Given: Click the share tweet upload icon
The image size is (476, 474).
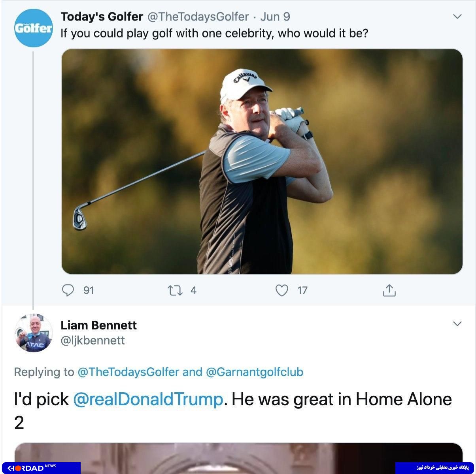Looking at the screenshot, I should pyautogui.click(x=389, y=290).
